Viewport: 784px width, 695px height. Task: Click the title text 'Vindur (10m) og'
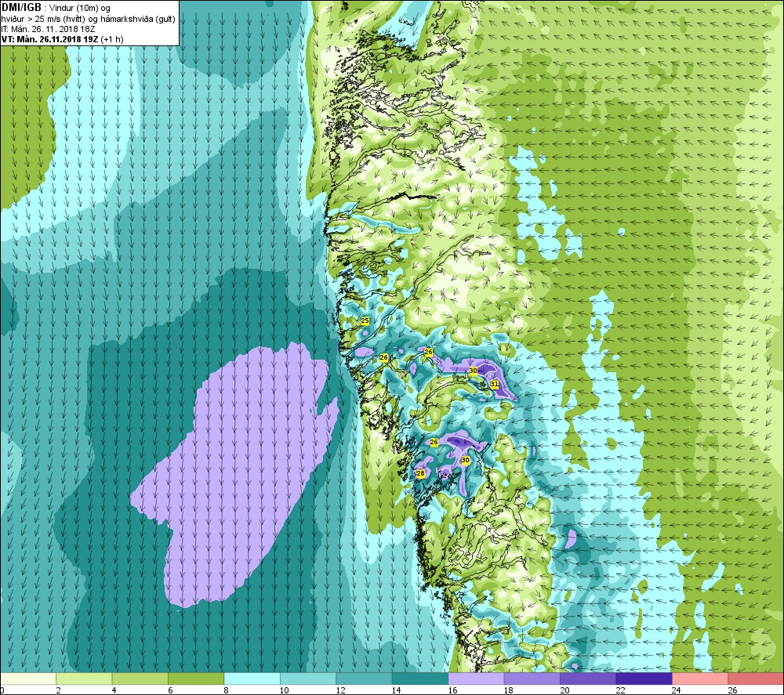[79, 9]
